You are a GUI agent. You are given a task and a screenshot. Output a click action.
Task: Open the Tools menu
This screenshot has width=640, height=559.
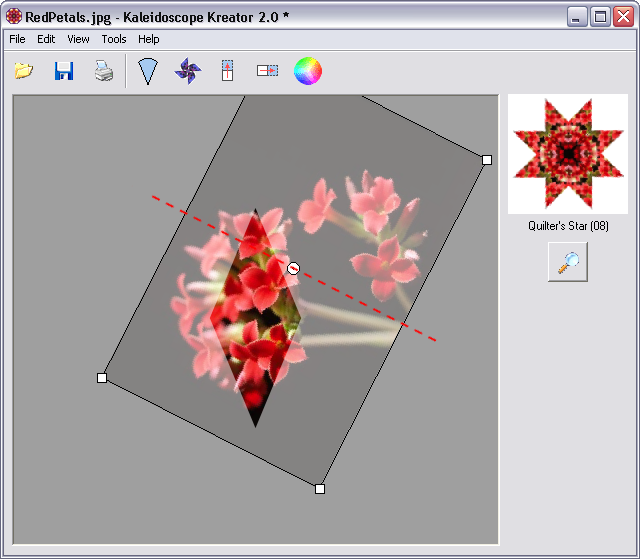[x=114, y=39]
